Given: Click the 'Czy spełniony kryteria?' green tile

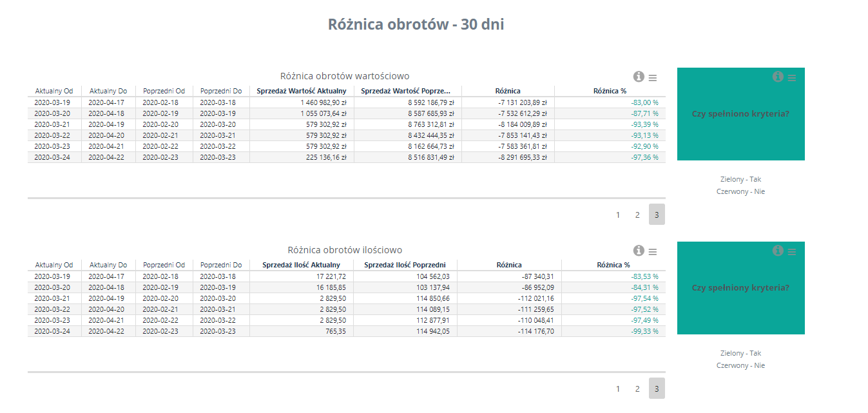Looking at the screenshot, I should pos(740,288).
